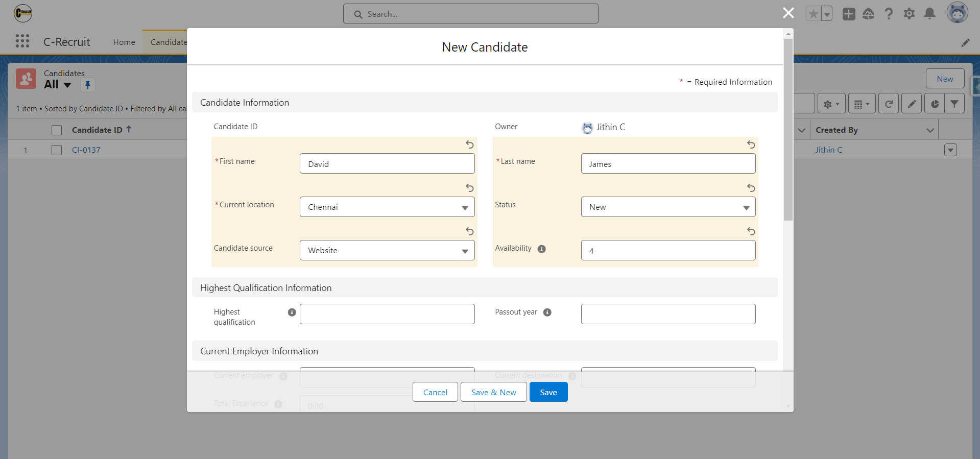
Task: Open Global Actions plus icon
Action: point(849,14)
